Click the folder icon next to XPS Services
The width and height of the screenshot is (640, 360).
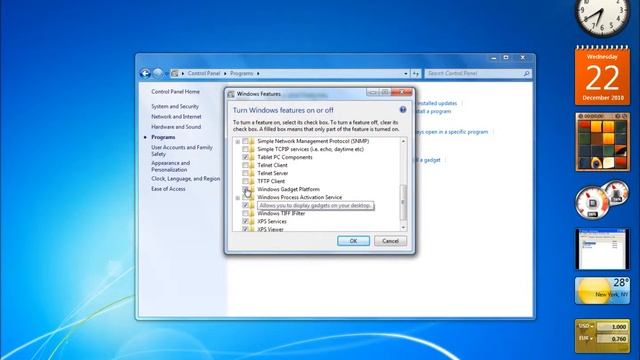(251, 221)
